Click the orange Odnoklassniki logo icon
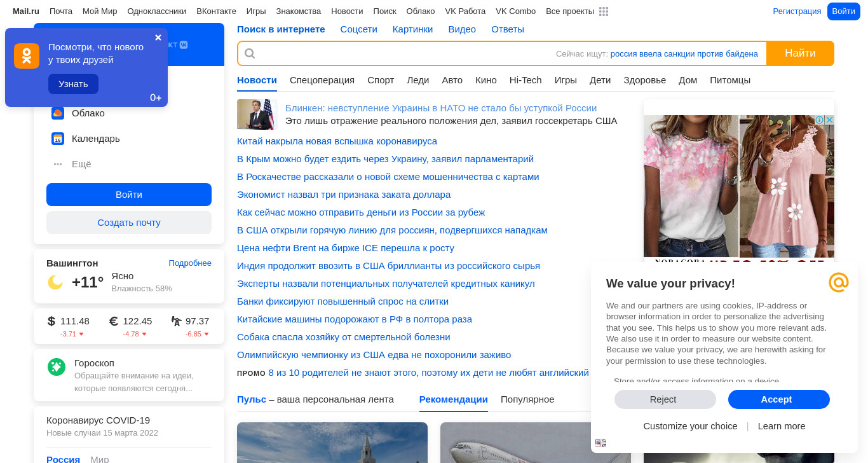Screen dimensions: 868x463 (27, 56)
